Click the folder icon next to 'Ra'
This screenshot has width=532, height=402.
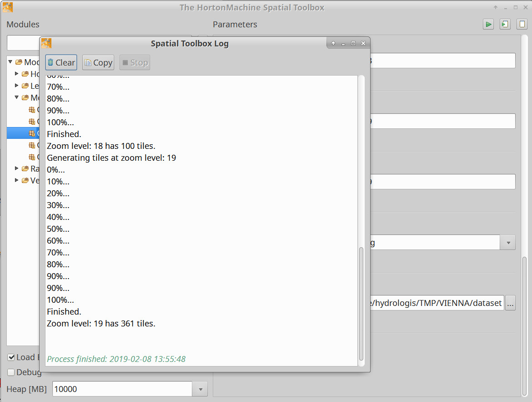pos(25,168)
